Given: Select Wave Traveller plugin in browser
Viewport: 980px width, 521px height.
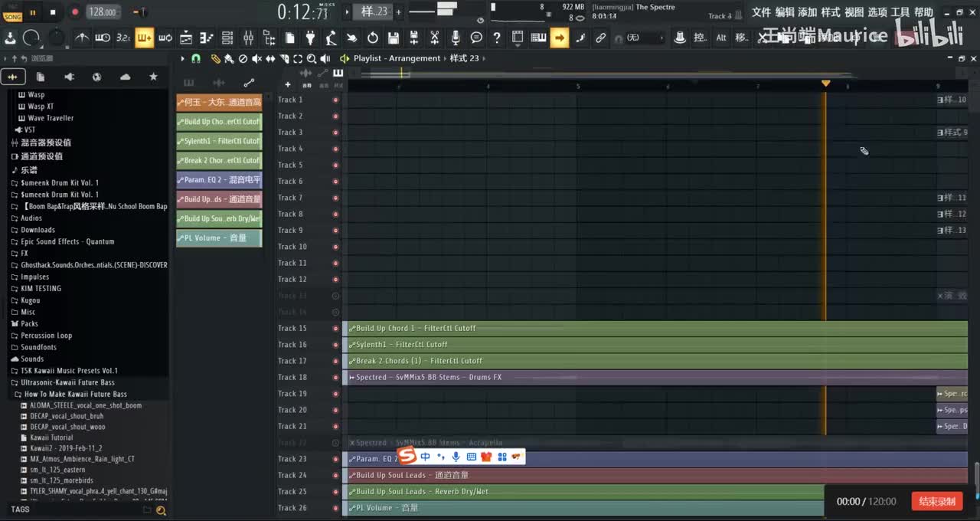Looking at the screenshot, I should coord(51,118).
